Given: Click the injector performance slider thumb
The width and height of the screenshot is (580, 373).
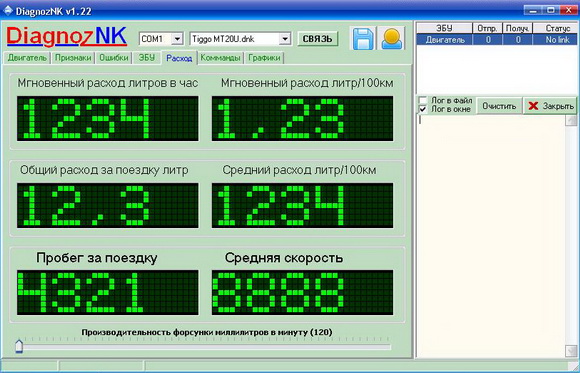Looking at the screenshot, I should (19, 346).
